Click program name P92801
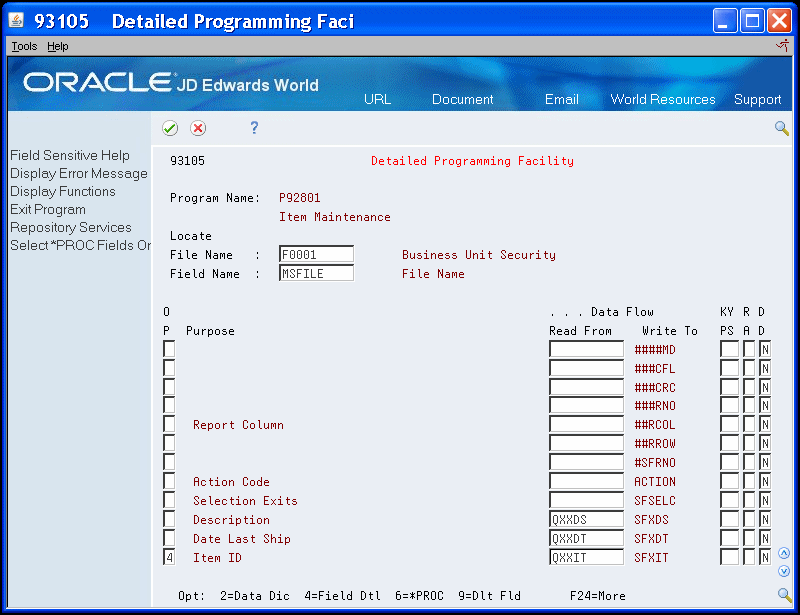Screen dimensions: 800x615 tap(299, 198)
